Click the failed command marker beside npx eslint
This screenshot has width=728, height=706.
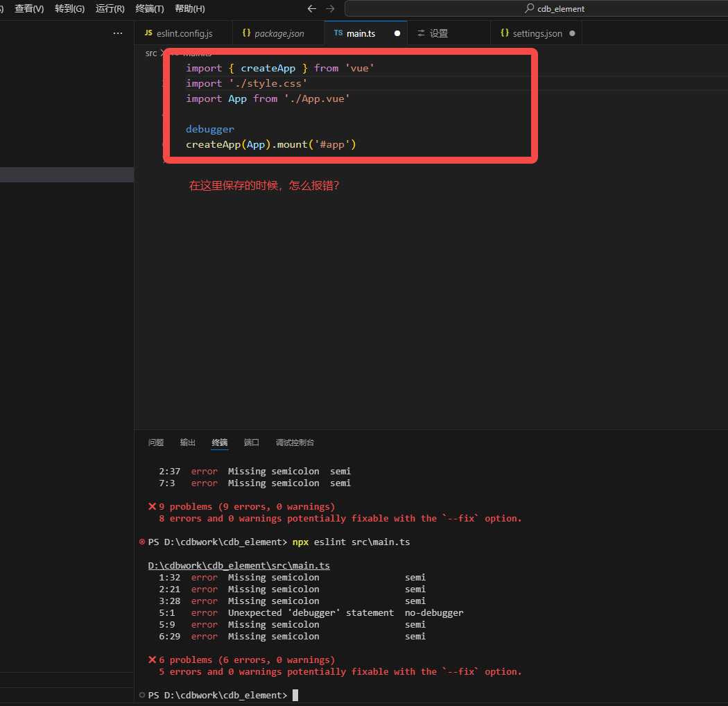142,542
